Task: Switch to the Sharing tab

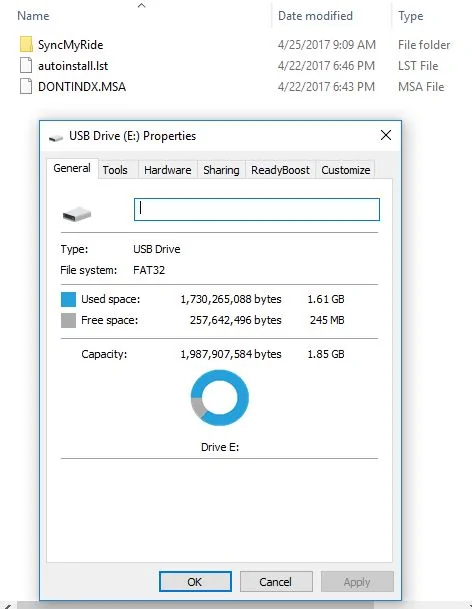Action: tap(221, 170)
